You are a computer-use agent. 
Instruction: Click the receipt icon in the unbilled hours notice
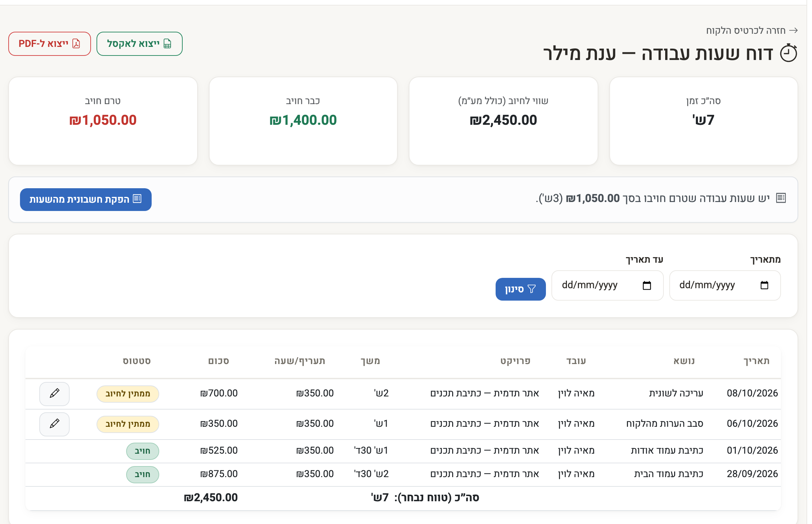781,198
